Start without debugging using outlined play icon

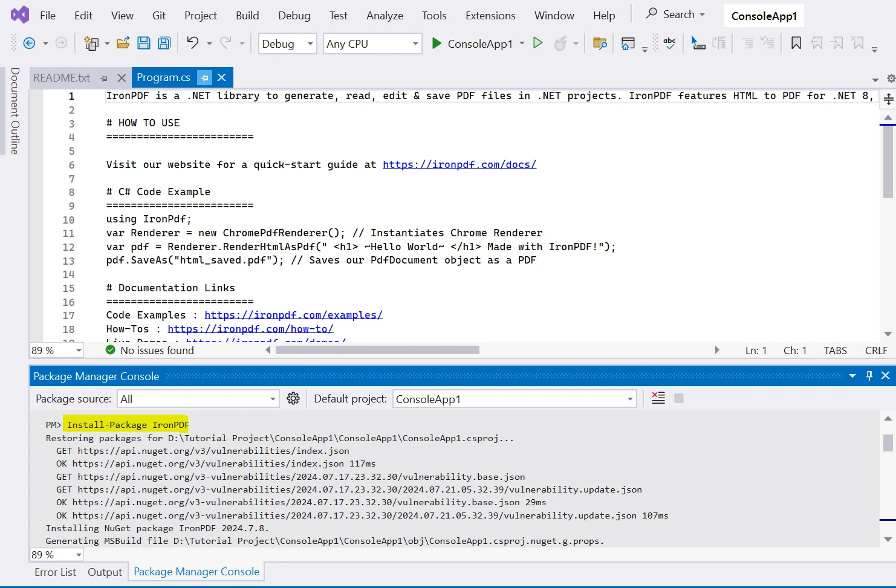point(537,43)
